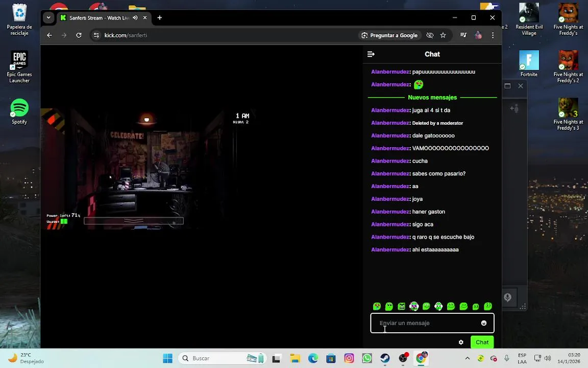Close the Sanferti Stream tab
The image size is (588, 368).
[x=145, y=18]
